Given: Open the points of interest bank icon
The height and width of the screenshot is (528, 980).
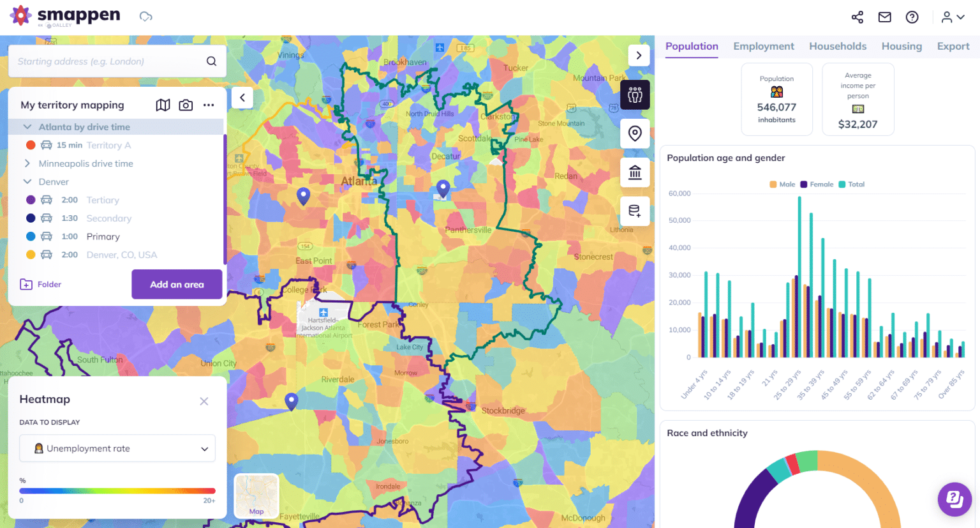Looking at the screenshot, I should 635,172.
